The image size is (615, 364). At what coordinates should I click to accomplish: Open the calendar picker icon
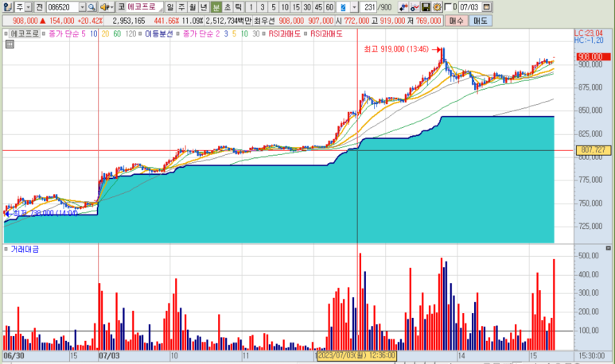(487, 7)
